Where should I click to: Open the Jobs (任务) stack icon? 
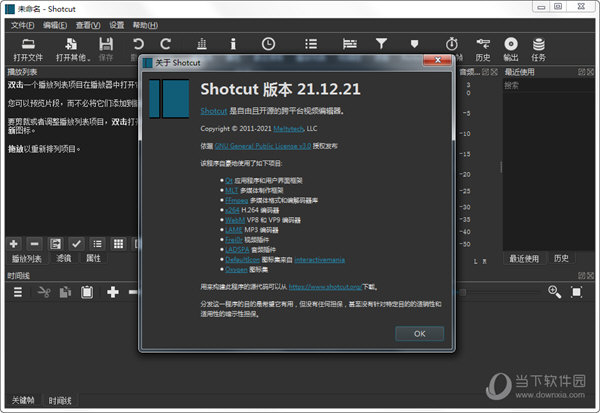pos(539,44)
